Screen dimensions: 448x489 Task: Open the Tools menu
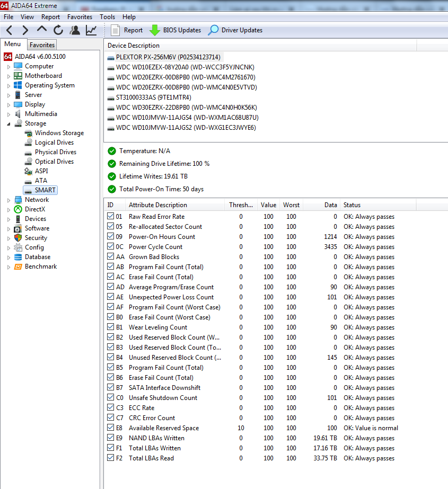108,17
